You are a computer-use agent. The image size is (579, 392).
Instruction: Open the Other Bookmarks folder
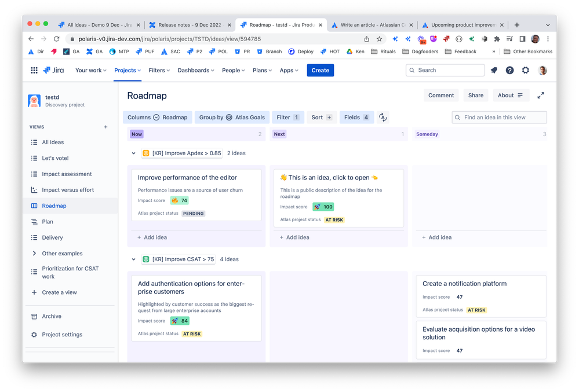tap(528, 52)
